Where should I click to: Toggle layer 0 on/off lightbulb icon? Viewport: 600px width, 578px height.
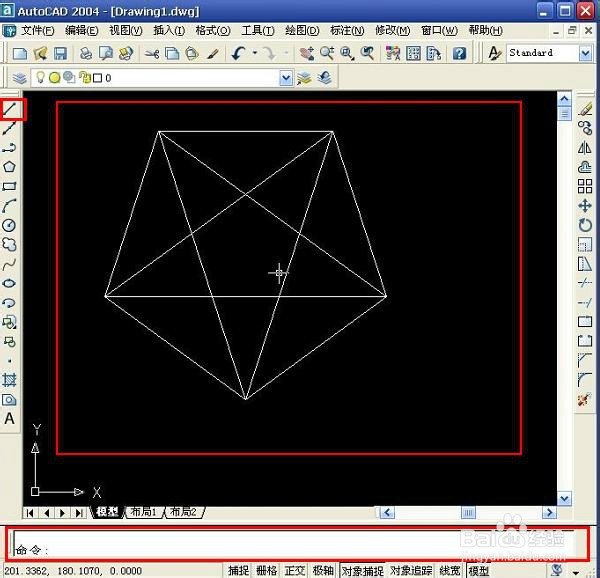(40, 78)
